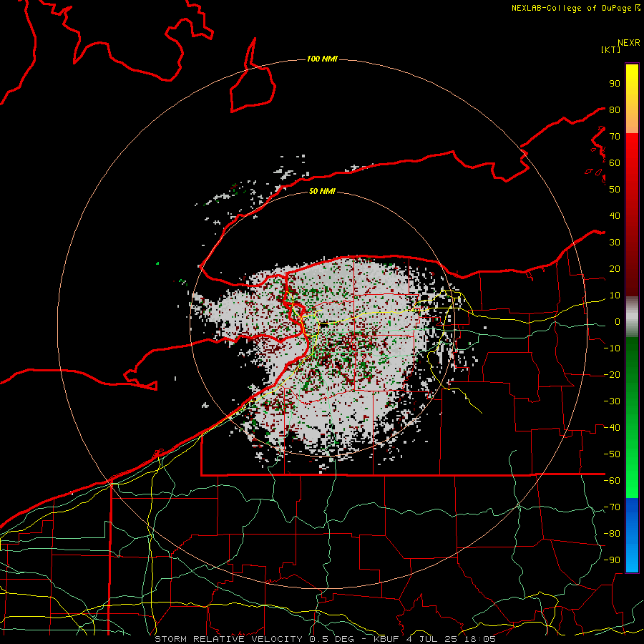
Task: Click the -90 value on velocity scale
Action: tap(612, 560)
